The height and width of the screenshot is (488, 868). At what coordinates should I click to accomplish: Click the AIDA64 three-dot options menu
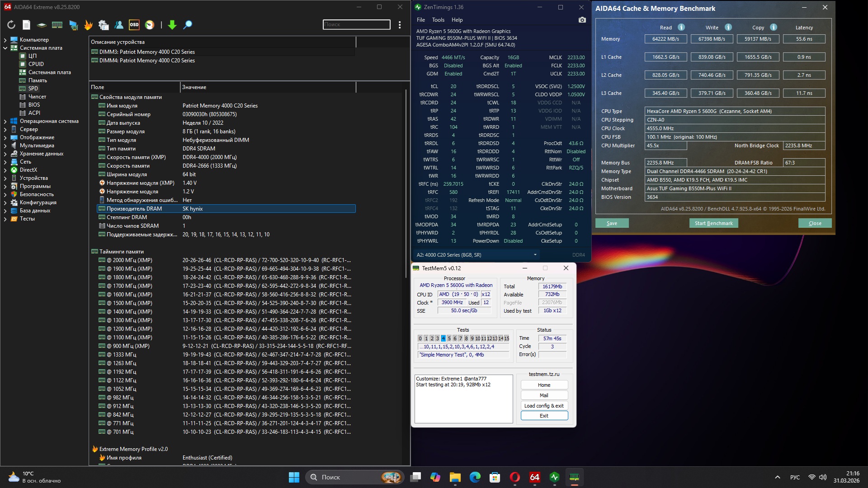(x=400, y=25)
